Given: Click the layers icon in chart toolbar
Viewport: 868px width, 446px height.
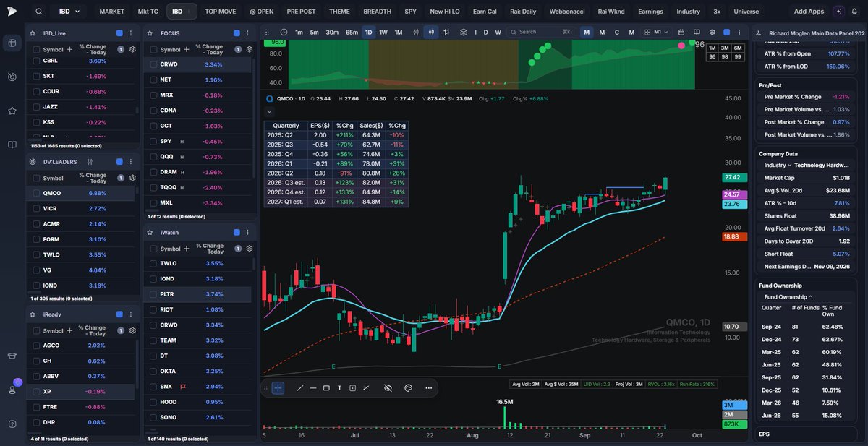Looking at the screenshot, I should [x=464, y=32].
